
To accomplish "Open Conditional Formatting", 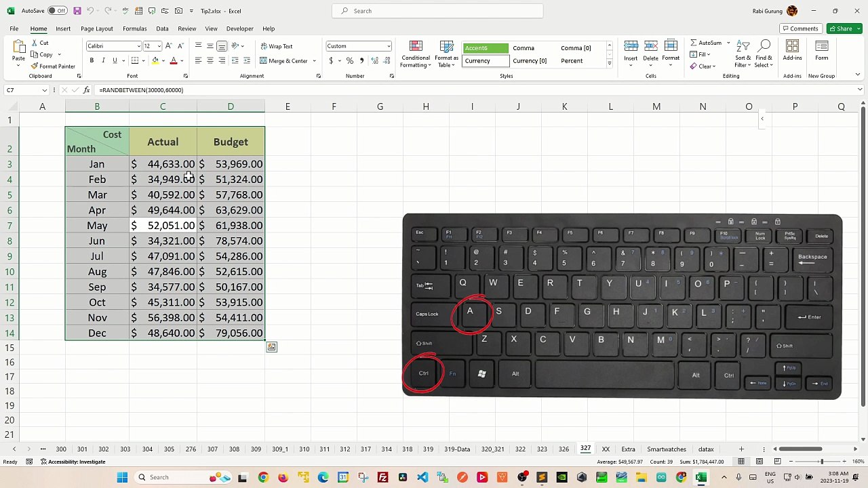I will (x=416, y=54).
